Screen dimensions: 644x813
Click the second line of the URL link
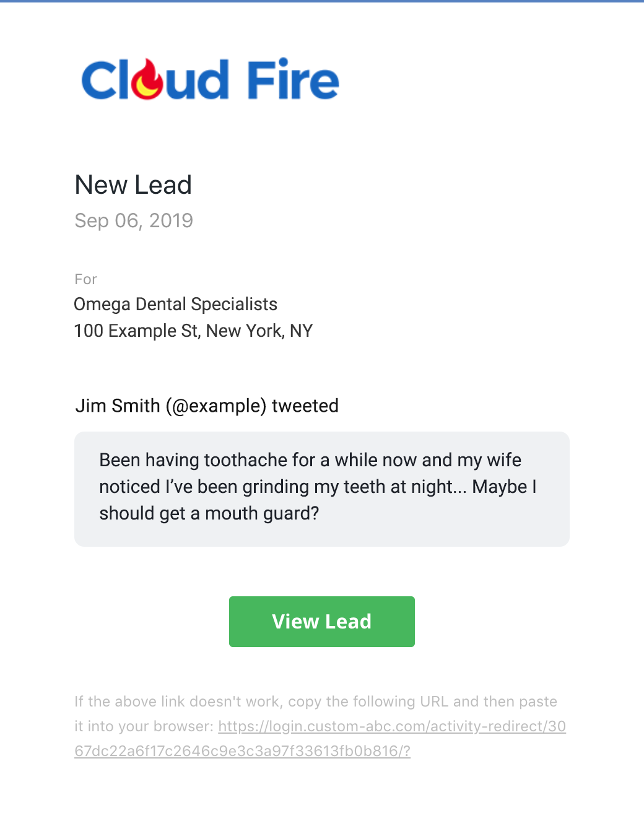[x=242, y=751]
